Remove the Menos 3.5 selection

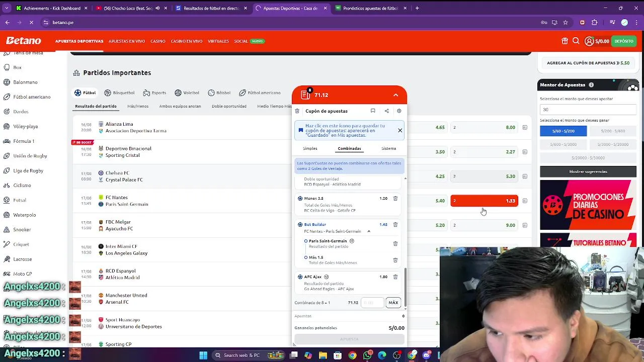(x=395, y=199)
